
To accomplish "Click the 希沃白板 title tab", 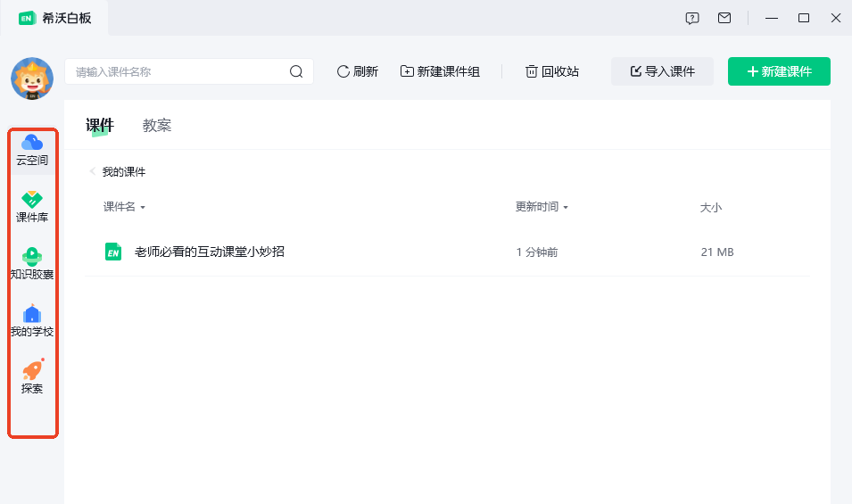I will tap(54, 19).
